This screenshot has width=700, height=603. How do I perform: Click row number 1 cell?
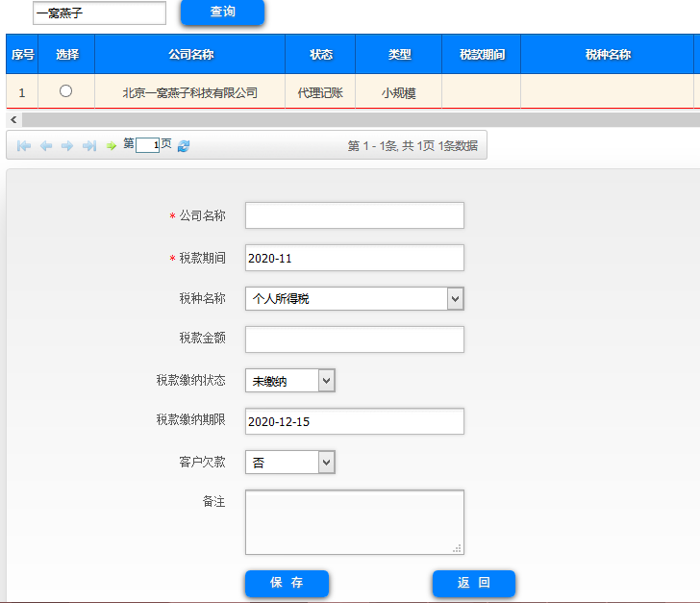[x=22, y=93]
